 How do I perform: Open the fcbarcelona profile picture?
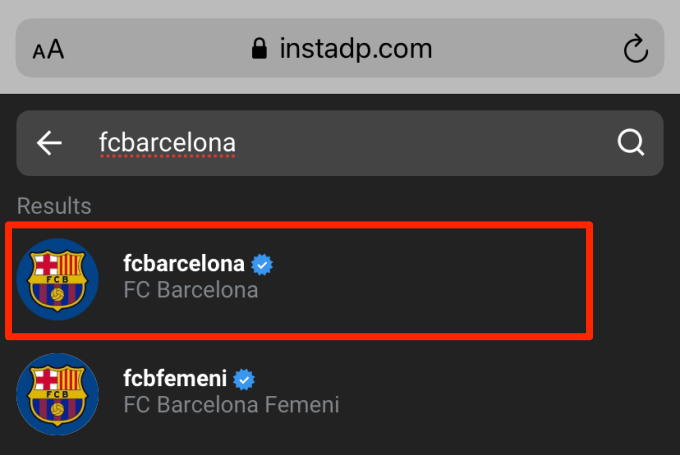click(x=57, y=279)
